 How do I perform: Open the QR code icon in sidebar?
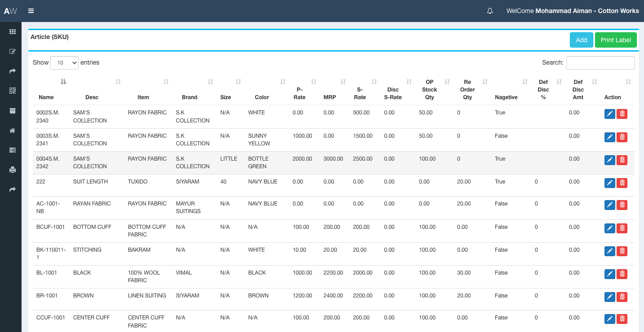(x=13, y=91)
